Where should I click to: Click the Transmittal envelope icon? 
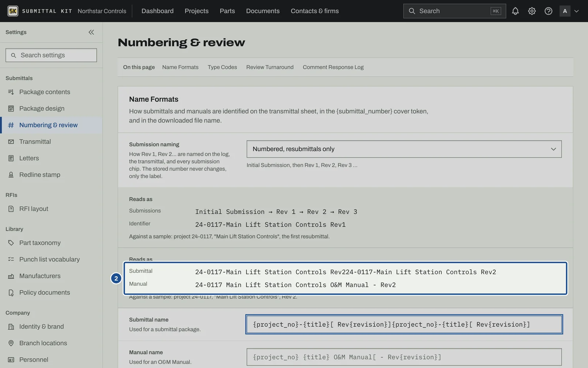click(x=11, y=142)
